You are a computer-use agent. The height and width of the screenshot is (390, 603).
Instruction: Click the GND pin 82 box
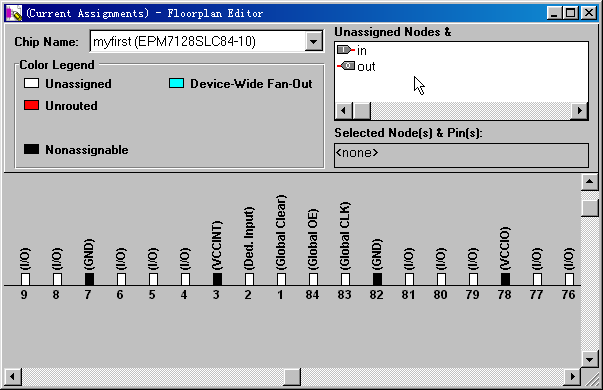(377, 279)
